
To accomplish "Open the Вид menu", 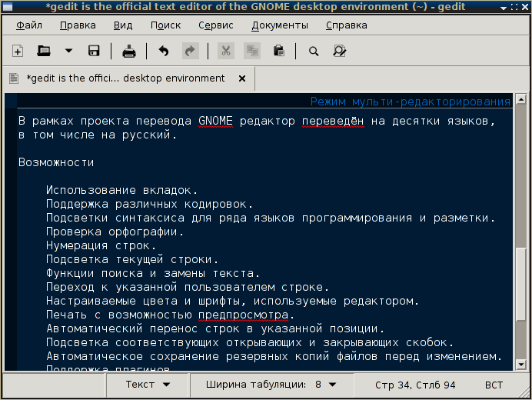I will (123, 25).
